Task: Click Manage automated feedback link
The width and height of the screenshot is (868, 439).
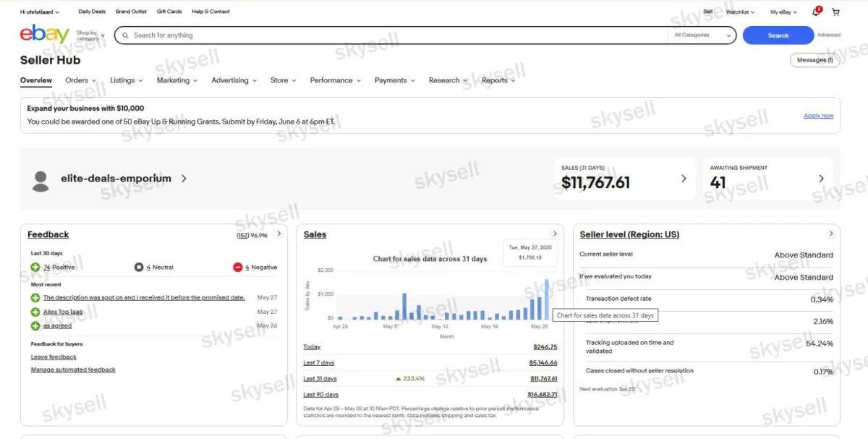Action: pos(73,370)
